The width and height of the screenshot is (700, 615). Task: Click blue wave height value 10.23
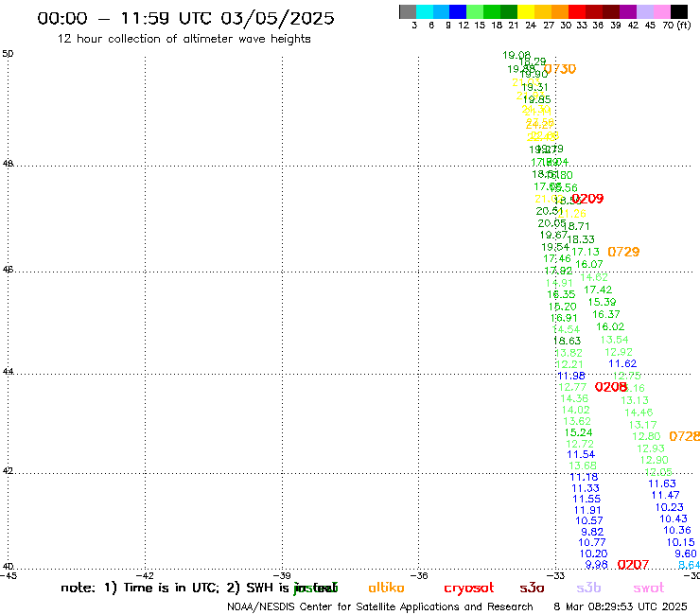pyautogui.click(x=670, y=507)
